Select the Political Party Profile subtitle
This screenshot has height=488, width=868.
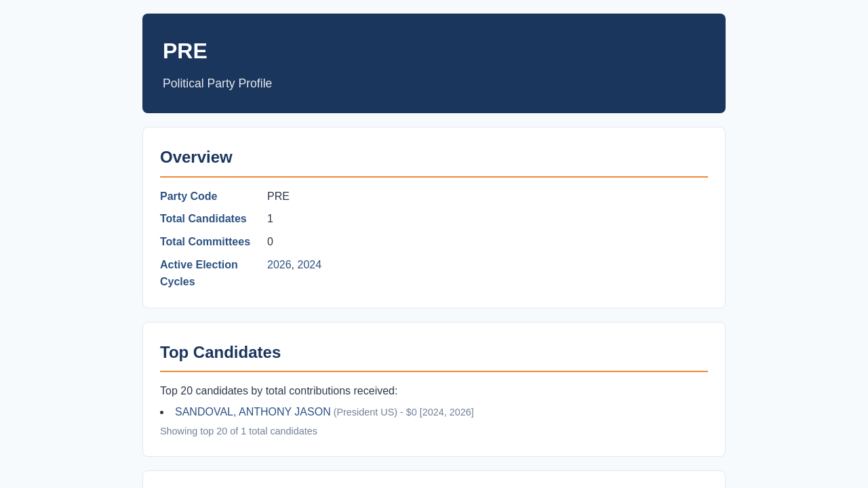coord(217,83)
